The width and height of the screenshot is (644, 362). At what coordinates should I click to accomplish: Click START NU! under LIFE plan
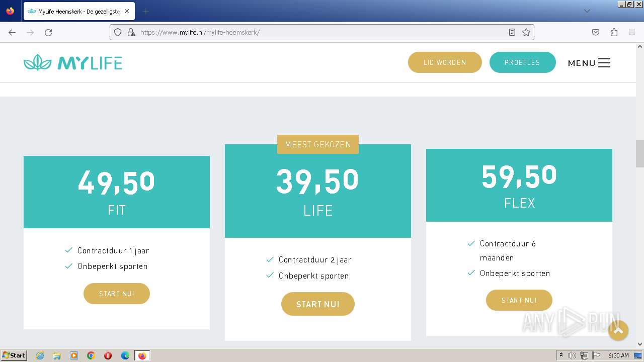click(318, 304)
